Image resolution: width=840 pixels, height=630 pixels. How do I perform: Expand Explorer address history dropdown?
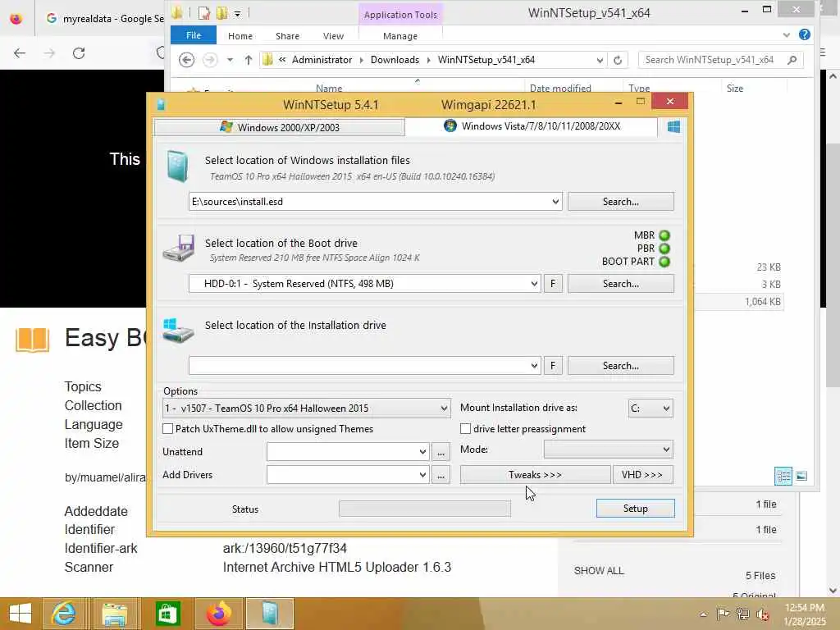[600, 60]
